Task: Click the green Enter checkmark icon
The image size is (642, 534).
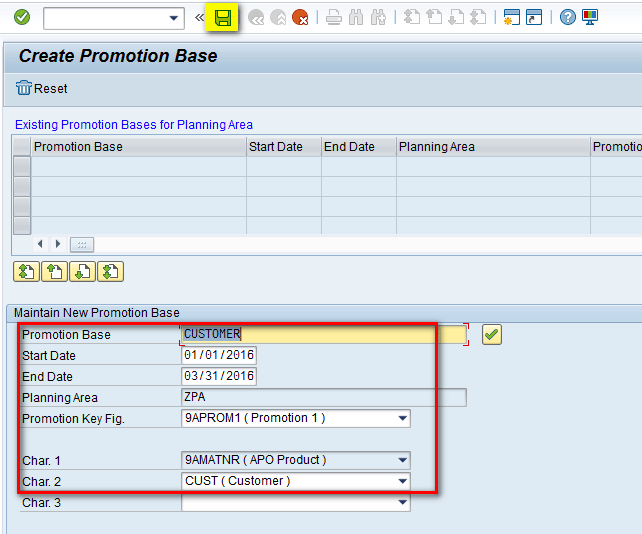Action: (x=22, y=18)
